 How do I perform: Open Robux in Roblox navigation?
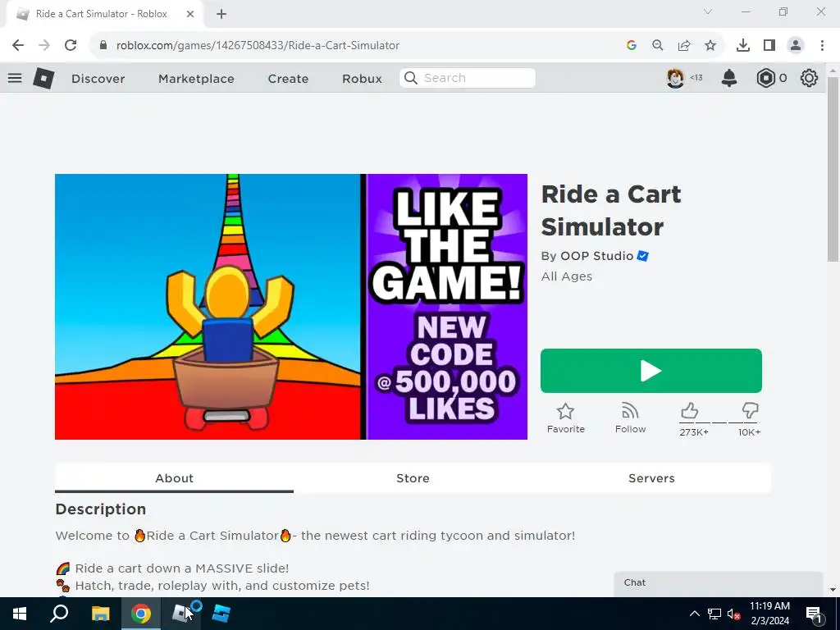pyautogui.click(x=362, y=78)
